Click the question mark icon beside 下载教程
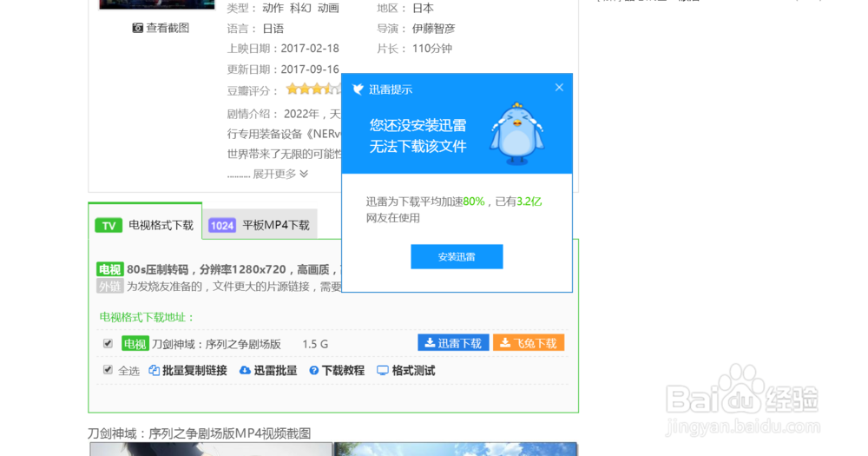This screenshot has width=868, height=456. pos(314,371)
